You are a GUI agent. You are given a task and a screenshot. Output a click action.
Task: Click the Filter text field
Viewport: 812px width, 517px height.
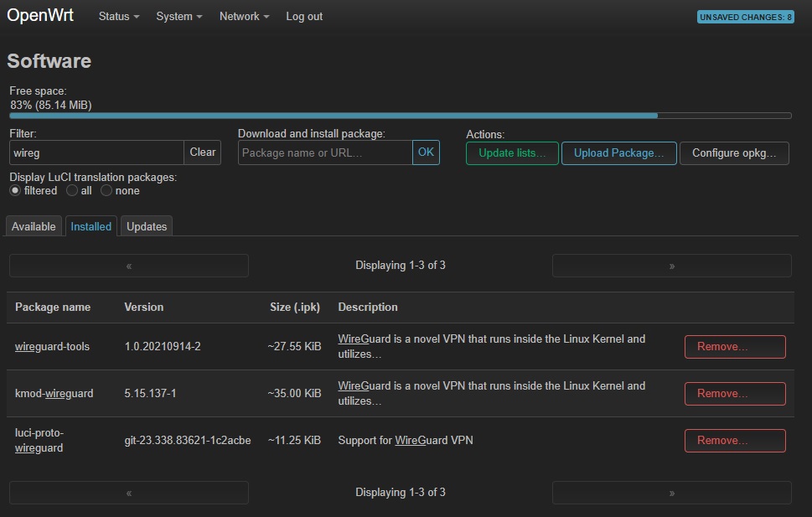tap(96, 153)
